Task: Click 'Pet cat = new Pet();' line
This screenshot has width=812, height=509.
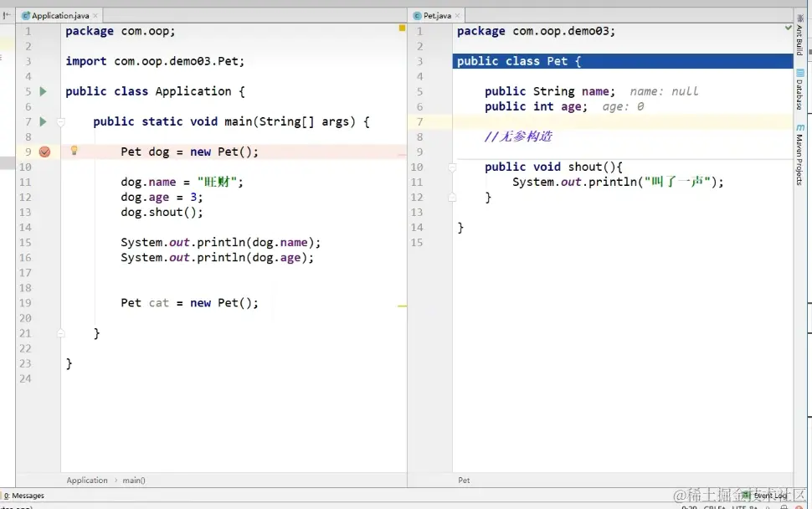Action: pos(189,303)
